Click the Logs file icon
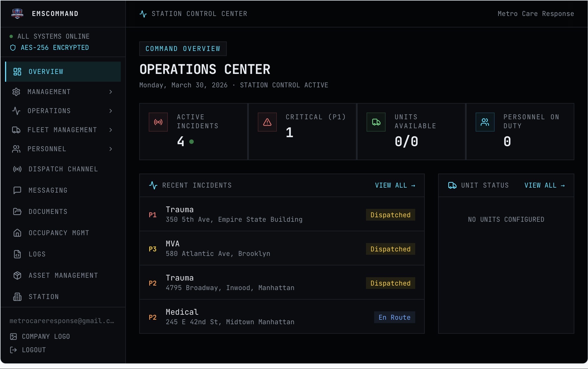 17,254
